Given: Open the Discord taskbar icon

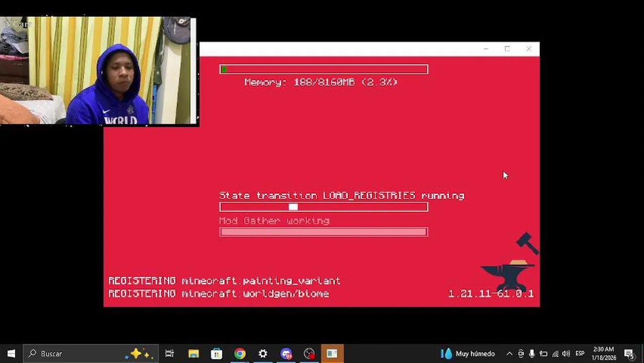Looking at the screenshot, I should 286,353.
